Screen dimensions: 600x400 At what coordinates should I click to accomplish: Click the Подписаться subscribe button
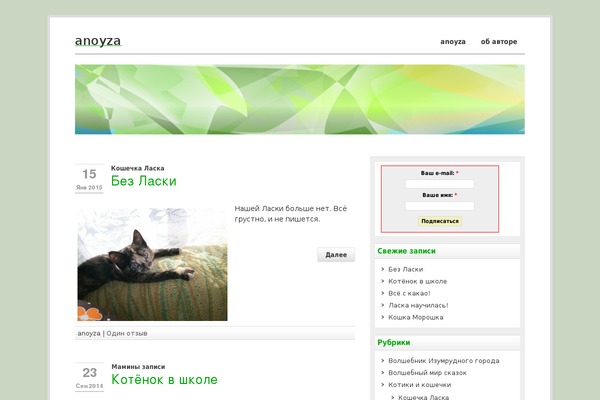click(440, 221)
